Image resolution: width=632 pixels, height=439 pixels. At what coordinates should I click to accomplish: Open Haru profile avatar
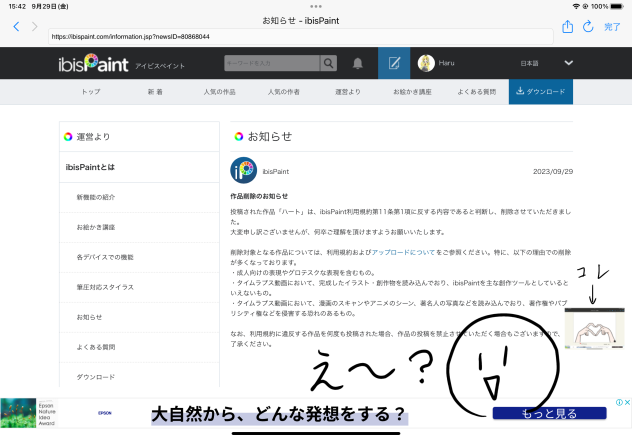point(426,63)
